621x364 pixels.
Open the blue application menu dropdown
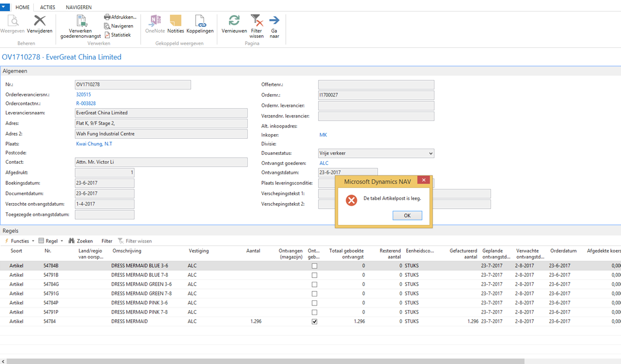(x=5, y=7)
